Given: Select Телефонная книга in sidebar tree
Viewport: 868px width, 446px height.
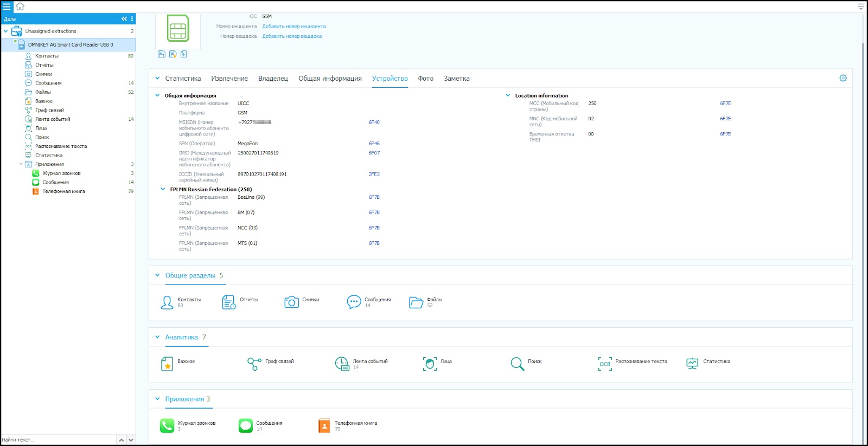Looking at the screenshot, I should (x=63, y=191).
